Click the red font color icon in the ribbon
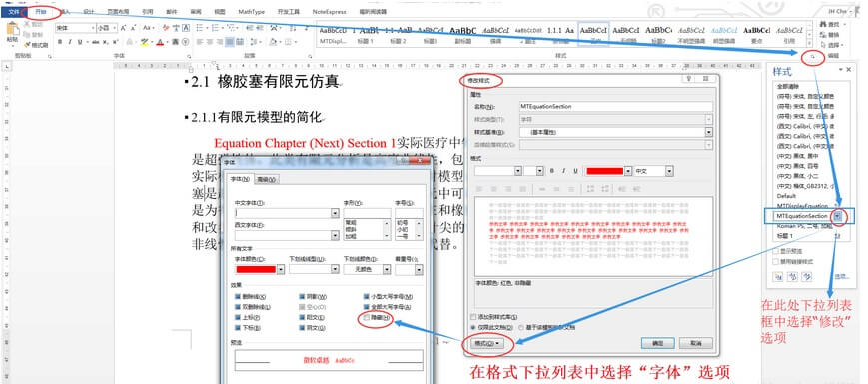 tap(160, 42)
